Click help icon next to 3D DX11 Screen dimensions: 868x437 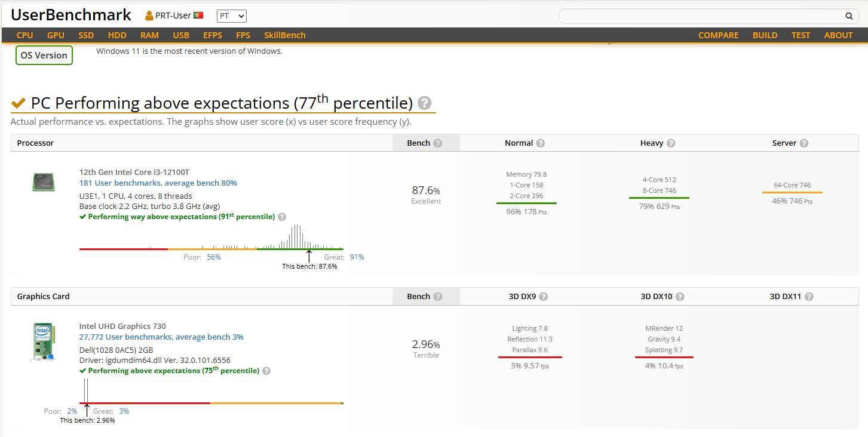point(809,297)
